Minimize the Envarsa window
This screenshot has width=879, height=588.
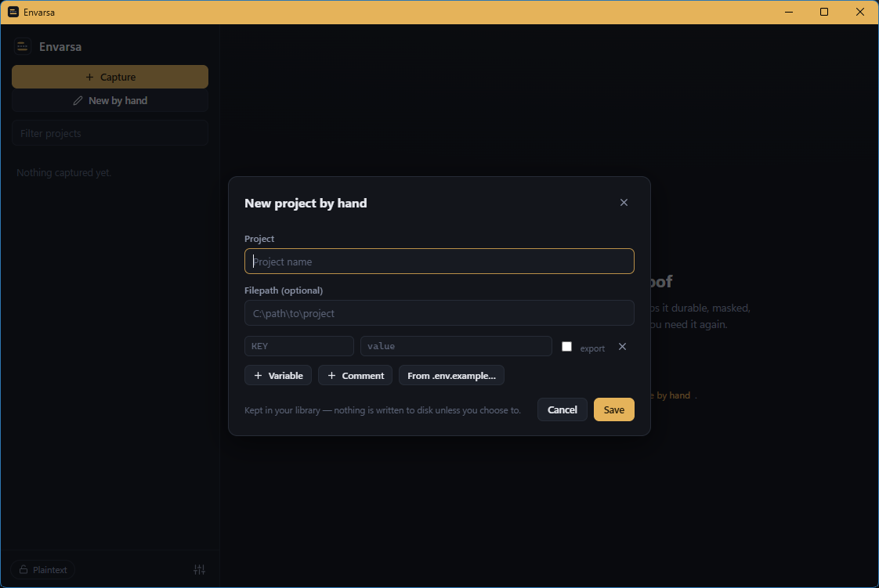789,12
